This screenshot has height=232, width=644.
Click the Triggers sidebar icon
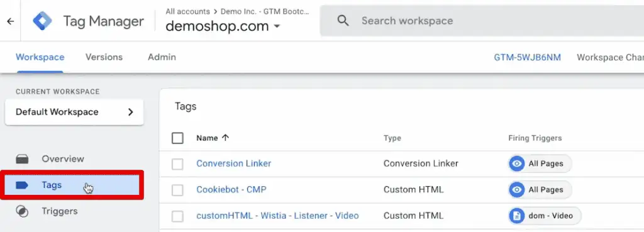[x=22, y=211]
